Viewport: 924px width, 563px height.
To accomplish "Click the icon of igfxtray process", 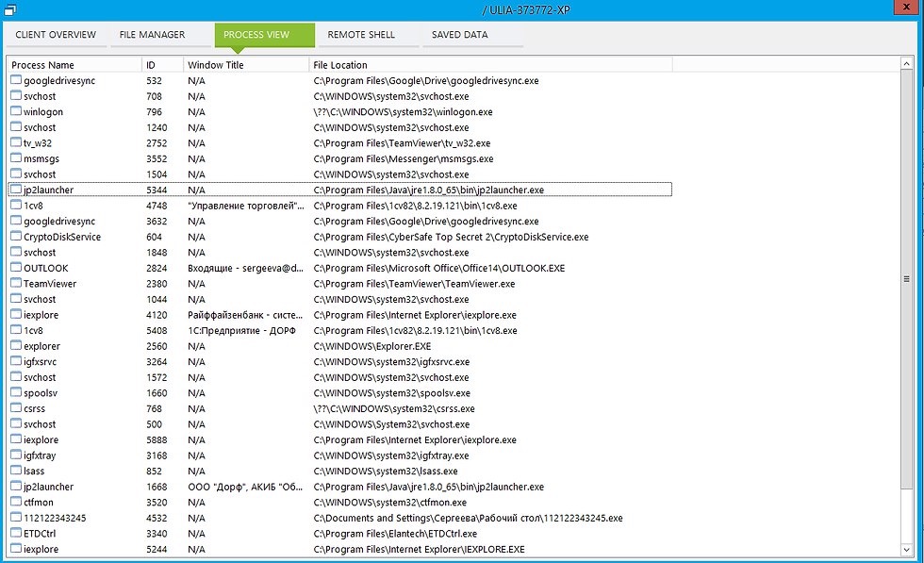I will tap(16, 455).
